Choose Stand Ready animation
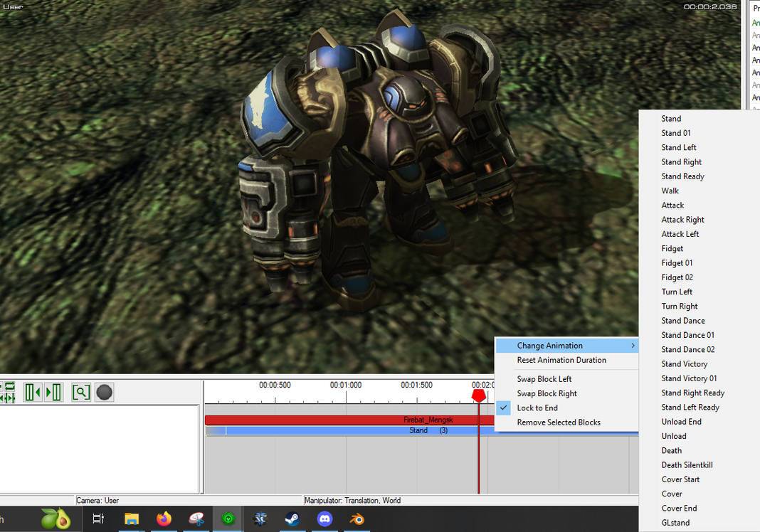This screenshot has width=760, height=532. [x=682, y=176]
